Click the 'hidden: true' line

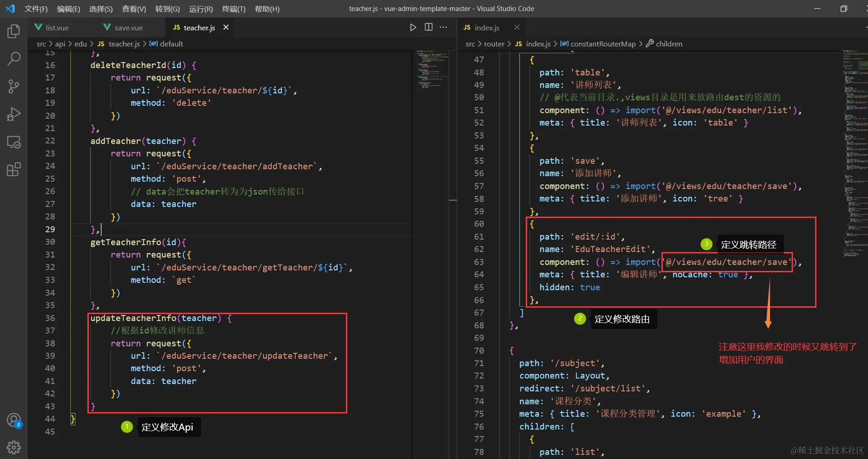(x=570, y=287)
